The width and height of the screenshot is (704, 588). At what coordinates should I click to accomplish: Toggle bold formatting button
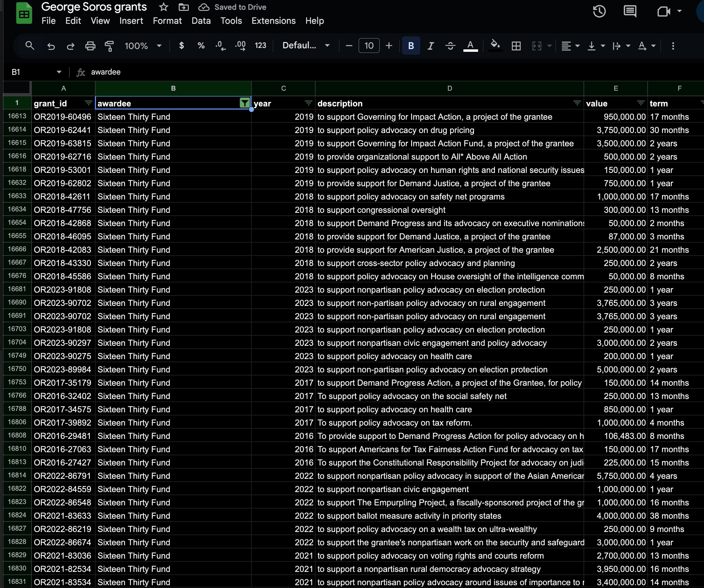pos(411,46)
